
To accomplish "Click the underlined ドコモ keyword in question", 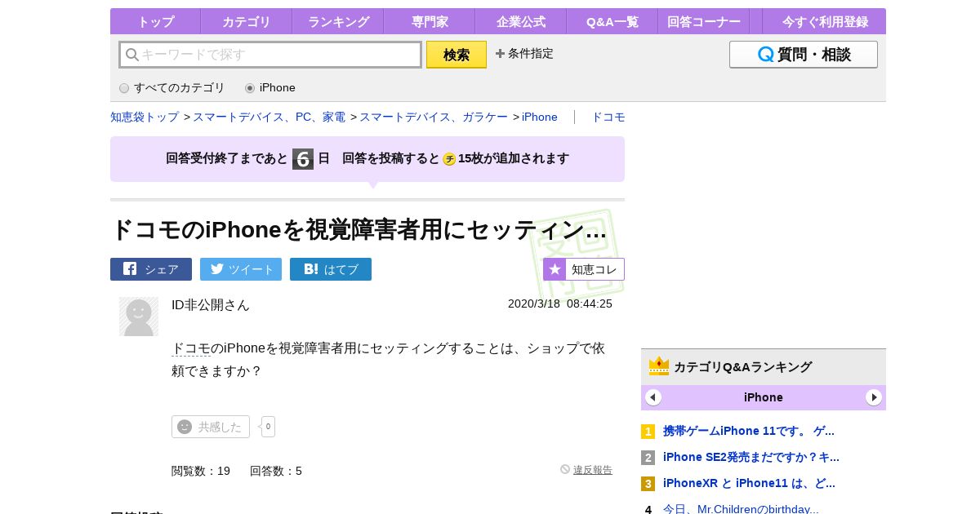I will point(191,348).
